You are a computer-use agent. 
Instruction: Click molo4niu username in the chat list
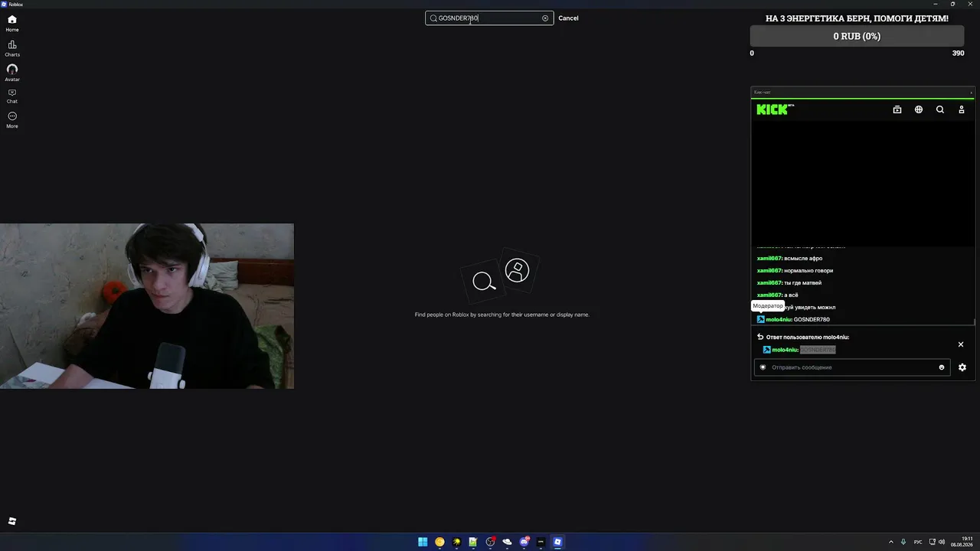coord(779,319)
